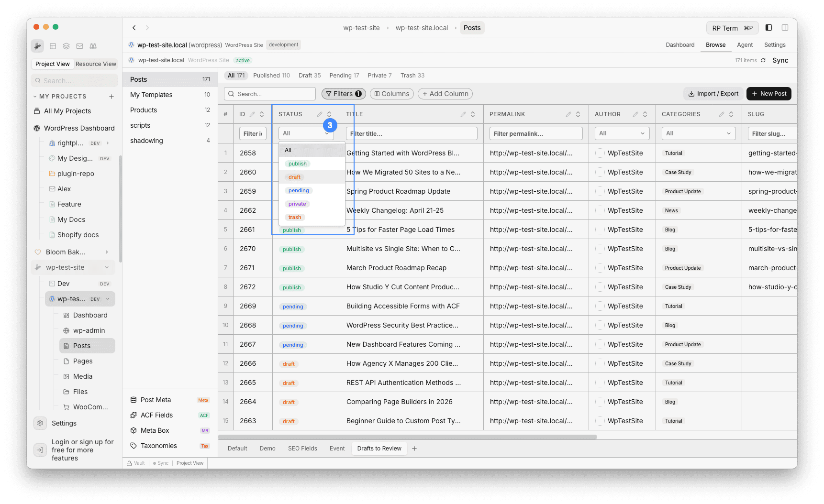Click the New Post button
This screenshot has width=824, height=504.
(x=769, y=94)
